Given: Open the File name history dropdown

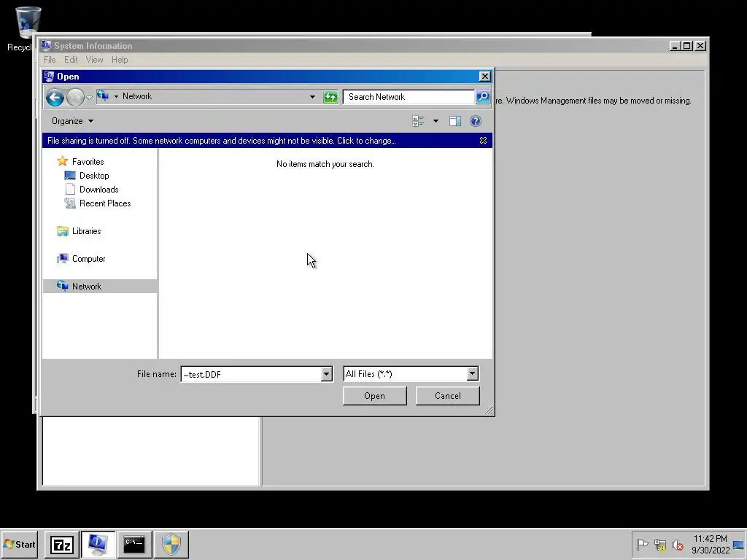Looking at the screenshot, I should 326,374.
